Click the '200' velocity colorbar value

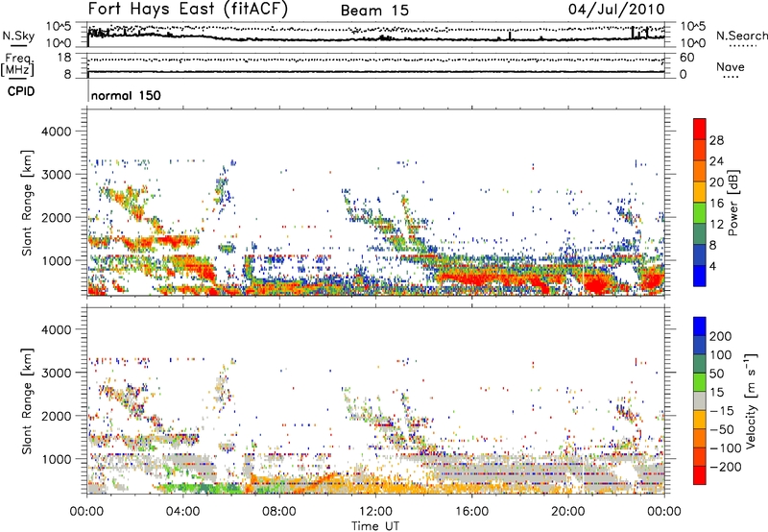[721, 336]
